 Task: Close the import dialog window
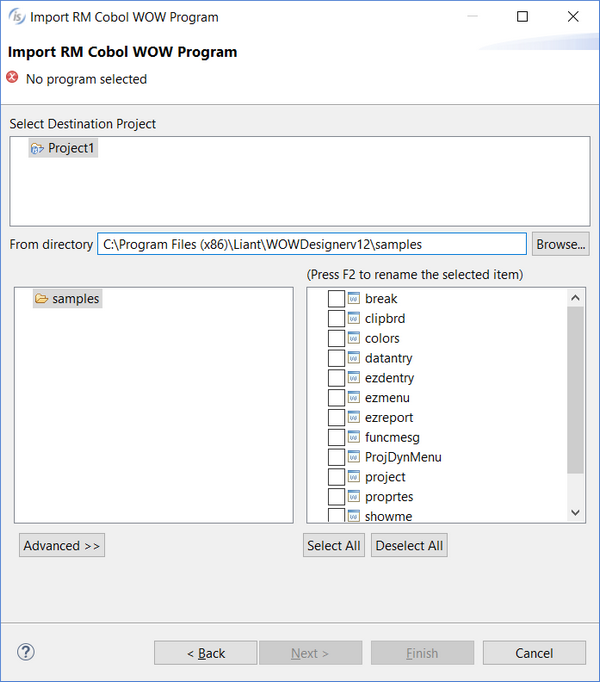point(573,17)
